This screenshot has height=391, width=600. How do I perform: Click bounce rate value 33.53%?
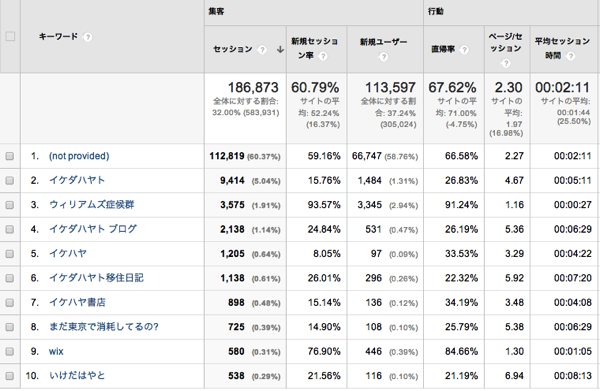(x=461, y=254)
